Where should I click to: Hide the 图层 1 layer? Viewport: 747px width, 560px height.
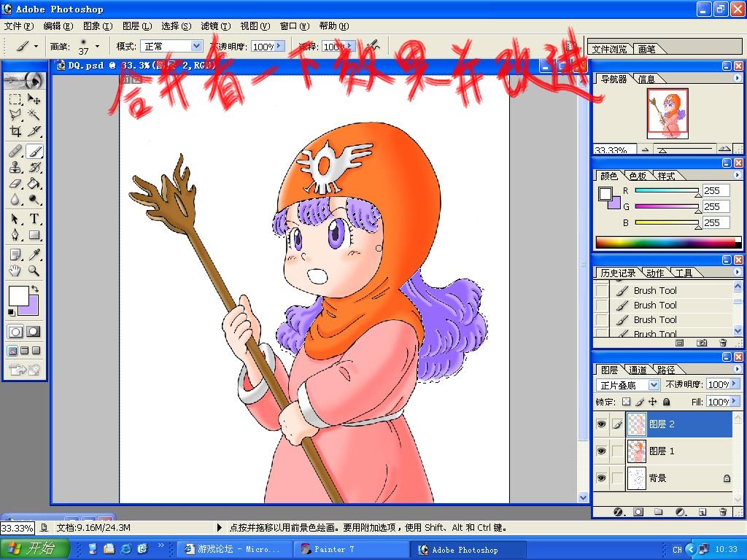(x=601, y=451)
